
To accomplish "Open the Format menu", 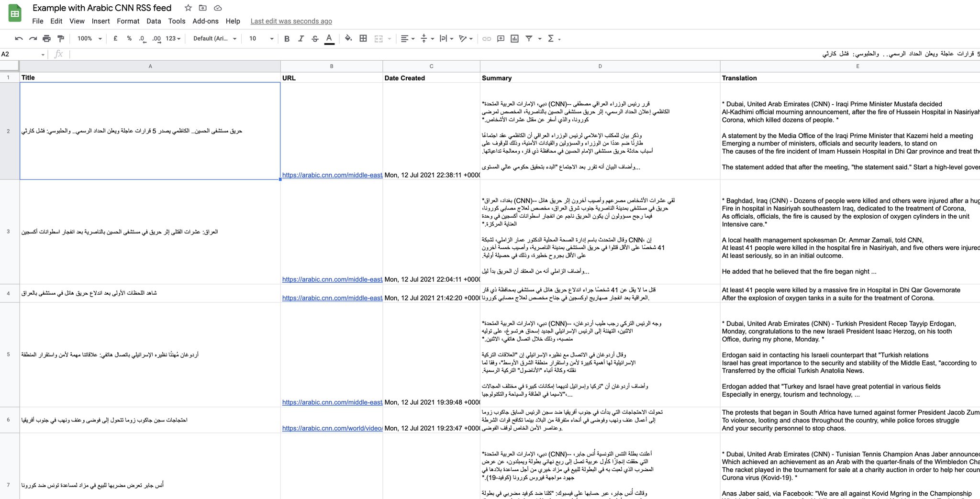I will click(x=128, y=21).
